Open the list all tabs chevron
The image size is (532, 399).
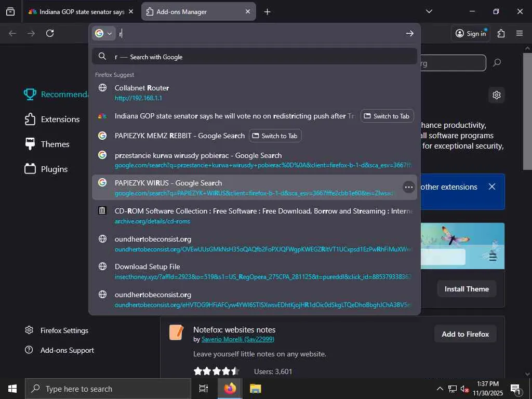[429, 11]
